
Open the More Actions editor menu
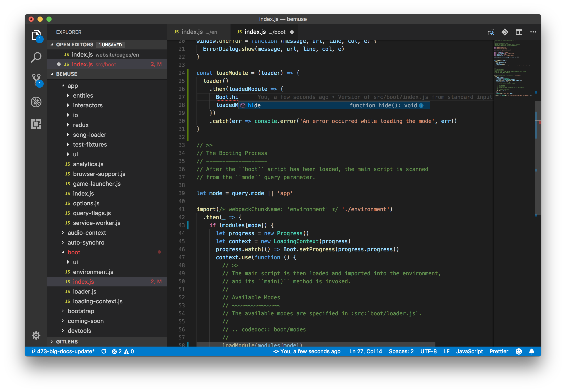[533, 32]
